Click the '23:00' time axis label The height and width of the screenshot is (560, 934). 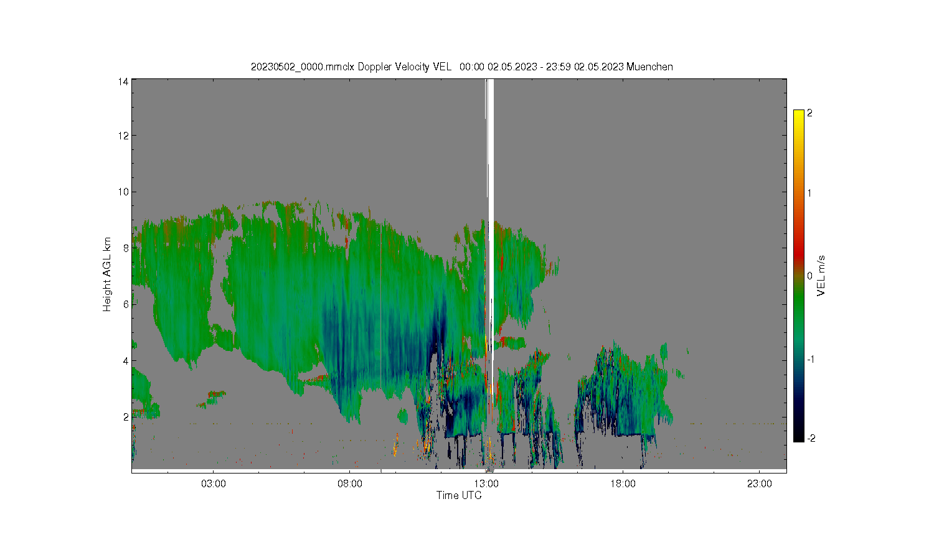tap(759, 483)
